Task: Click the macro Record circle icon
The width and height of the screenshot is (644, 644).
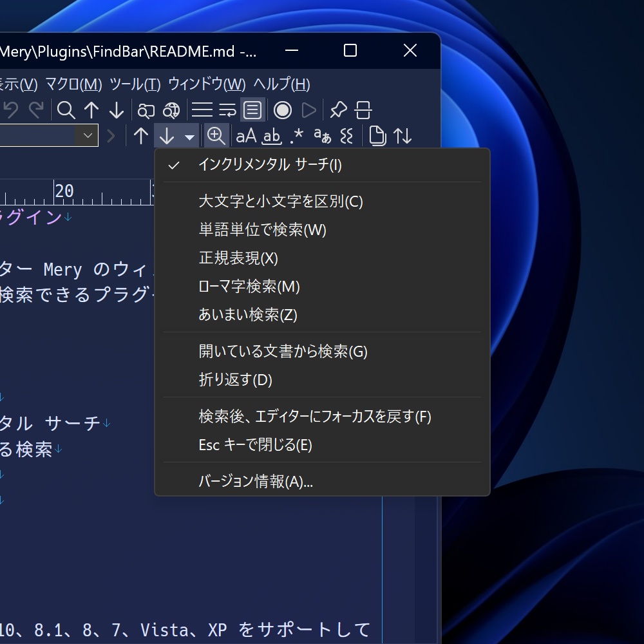Action: click(283, 110)
